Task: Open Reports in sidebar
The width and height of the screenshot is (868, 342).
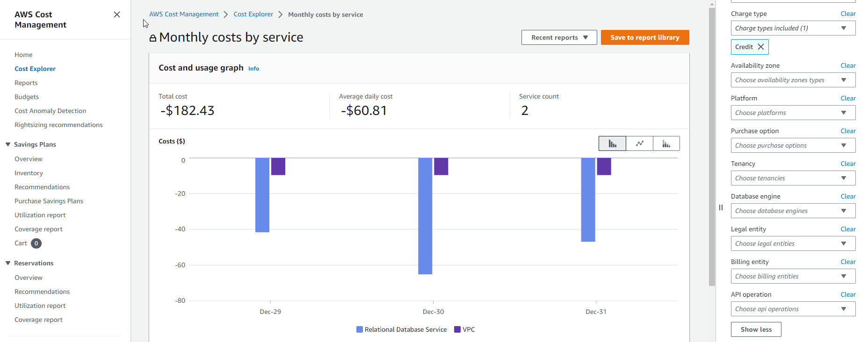Action: 26,83
